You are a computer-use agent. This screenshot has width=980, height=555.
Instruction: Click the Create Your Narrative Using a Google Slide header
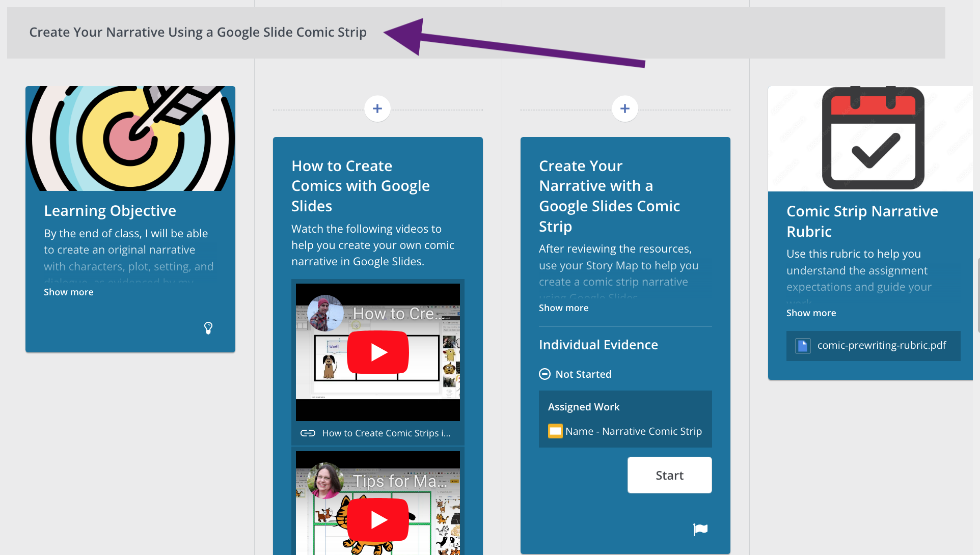click(x=198, y=32)
